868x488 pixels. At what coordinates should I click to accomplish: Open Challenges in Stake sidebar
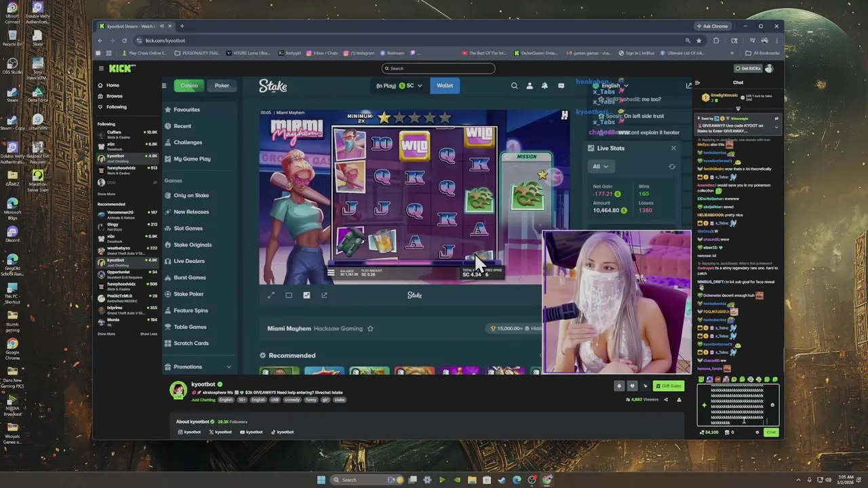tap(184, 142)
